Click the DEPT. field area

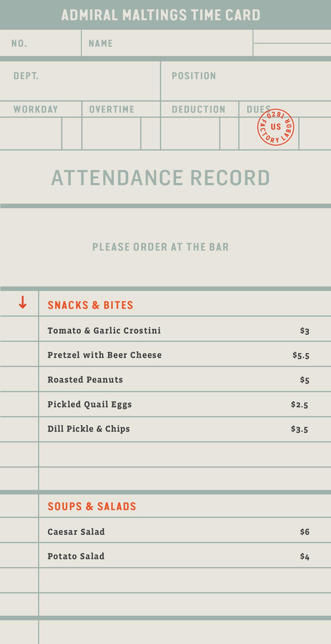point(80,81)
